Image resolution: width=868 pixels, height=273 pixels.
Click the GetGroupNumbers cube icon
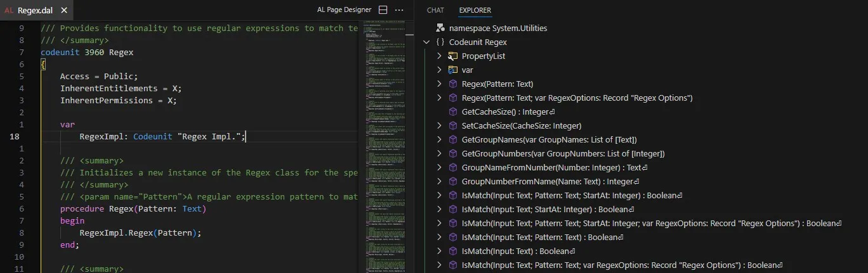[452, 153]
